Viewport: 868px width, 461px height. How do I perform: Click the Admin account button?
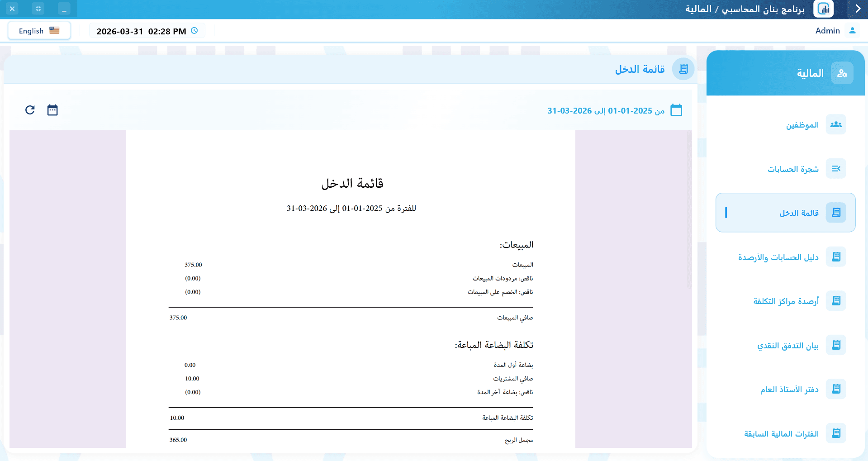tap(835, 30)
